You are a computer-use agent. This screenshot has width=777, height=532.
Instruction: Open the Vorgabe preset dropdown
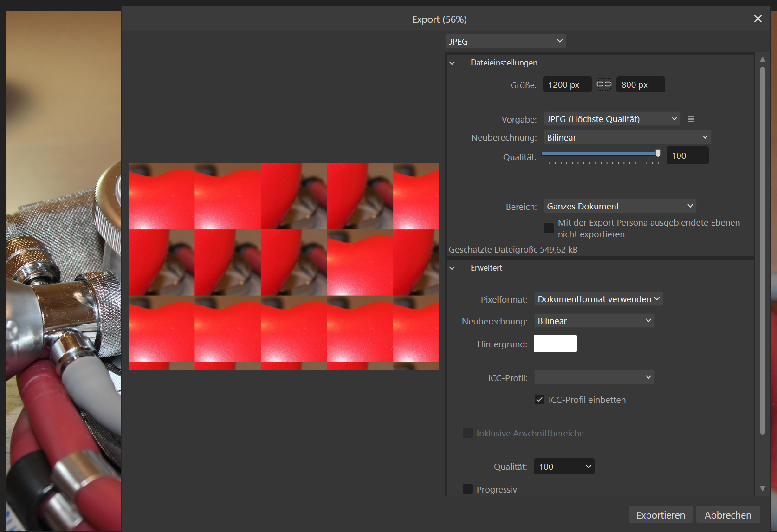612,119
